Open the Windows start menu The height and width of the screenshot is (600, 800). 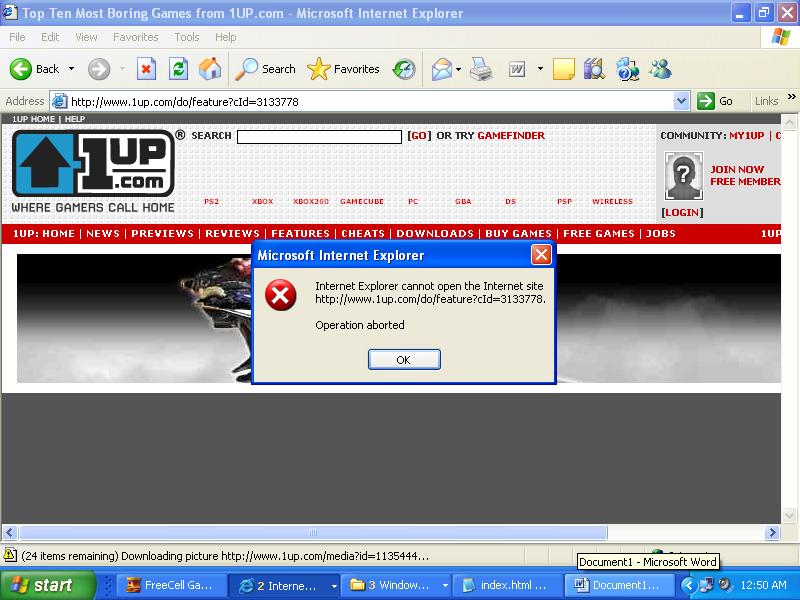click(x=46, y=585)
